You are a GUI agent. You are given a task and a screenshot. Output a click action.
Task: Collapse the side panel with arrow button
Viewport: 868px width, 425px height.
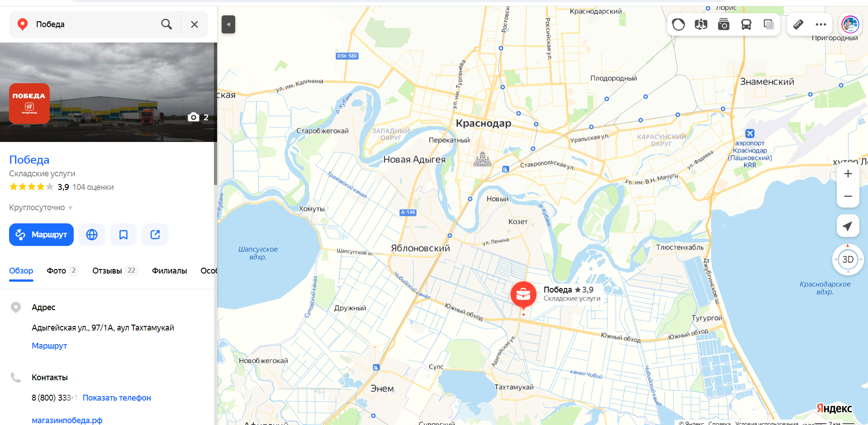coord(228,24)
